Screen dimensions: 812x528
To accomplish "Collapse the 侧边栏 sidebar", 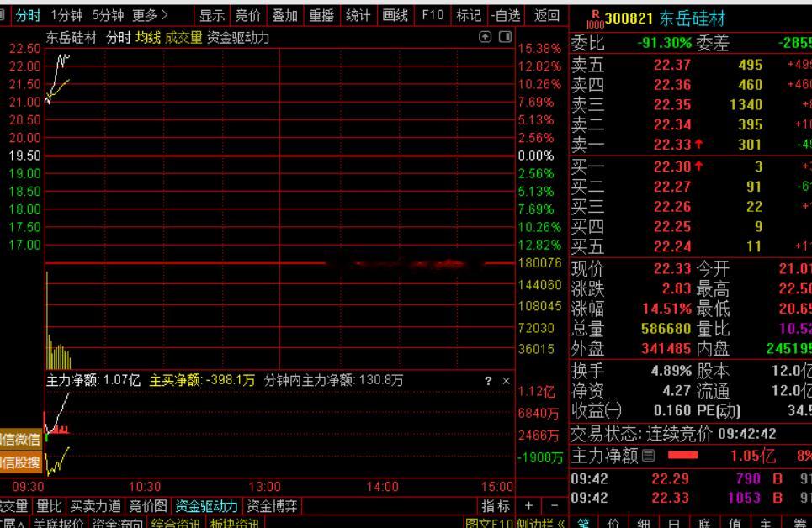I will click(541, 523).
